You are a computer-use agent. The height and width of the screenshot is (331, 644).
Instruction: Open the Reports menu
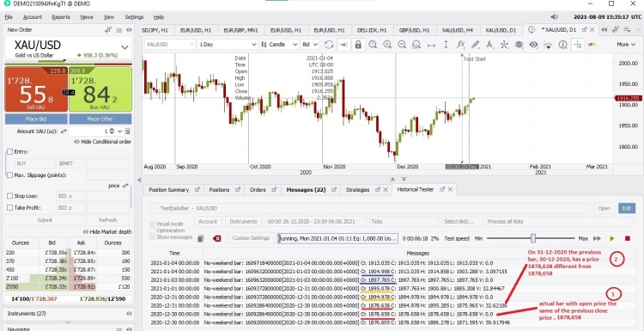pos(61,17)
